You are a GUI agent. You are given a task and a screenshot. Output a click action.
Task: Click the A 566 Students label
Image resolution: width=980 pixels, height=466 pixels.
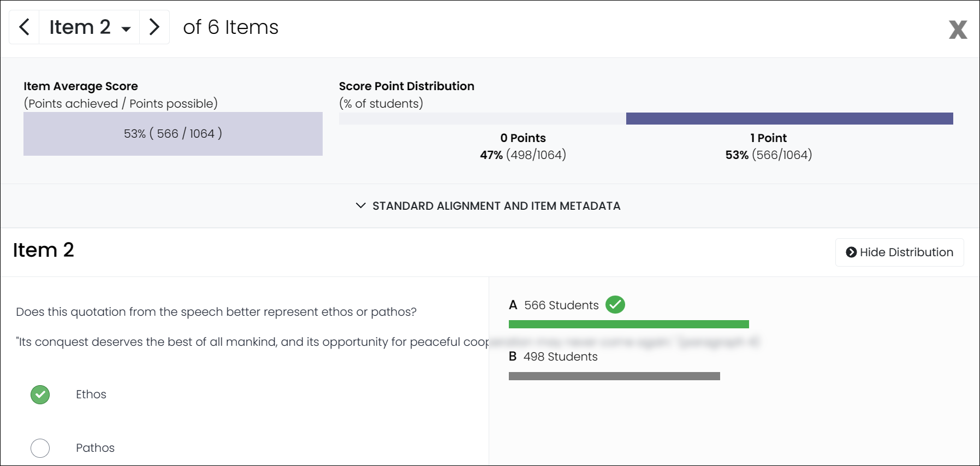coord(554,305)
